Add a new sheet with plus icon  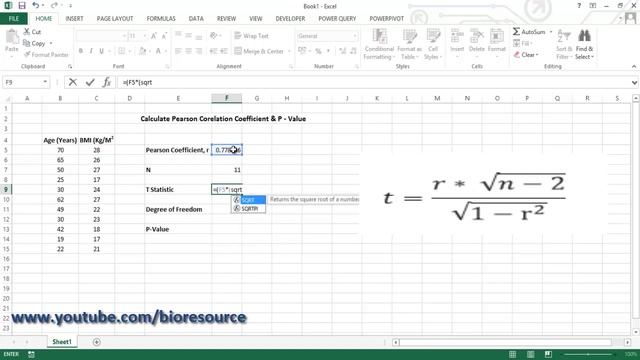pyautogui.click(x=96, y=342)
